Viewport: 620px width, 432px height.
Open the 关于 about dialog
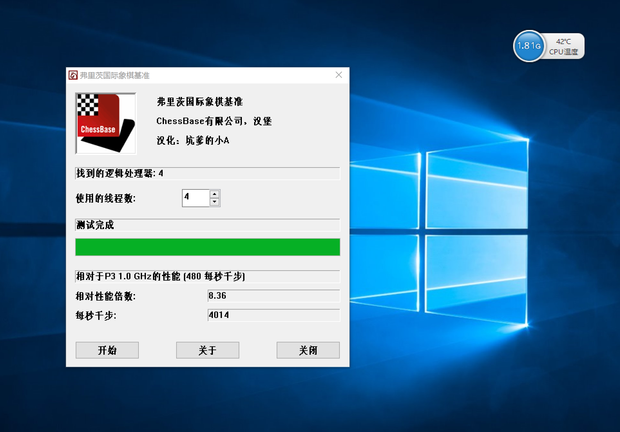[208, 350]
